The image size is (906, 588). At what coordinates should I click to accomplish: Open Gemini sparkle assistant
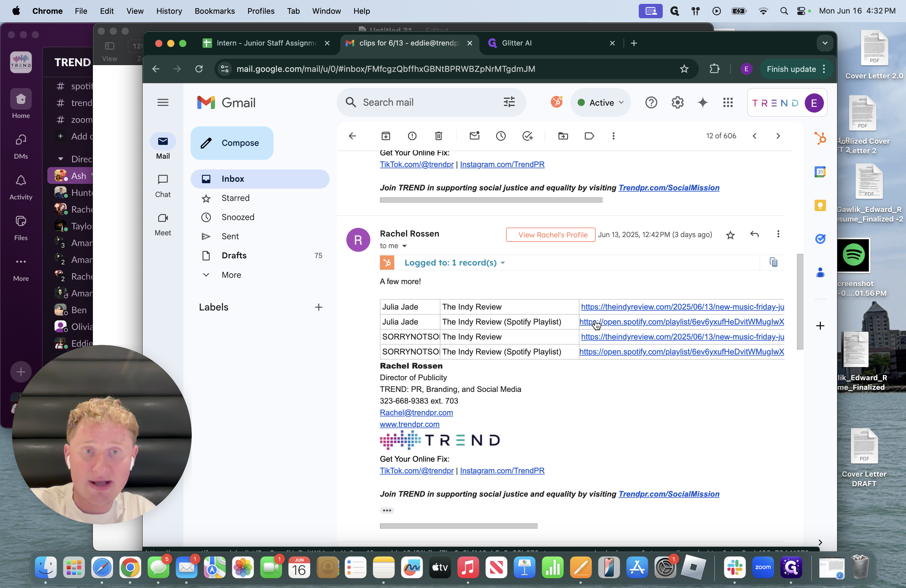pyautogui.click(x=703, y=103)
